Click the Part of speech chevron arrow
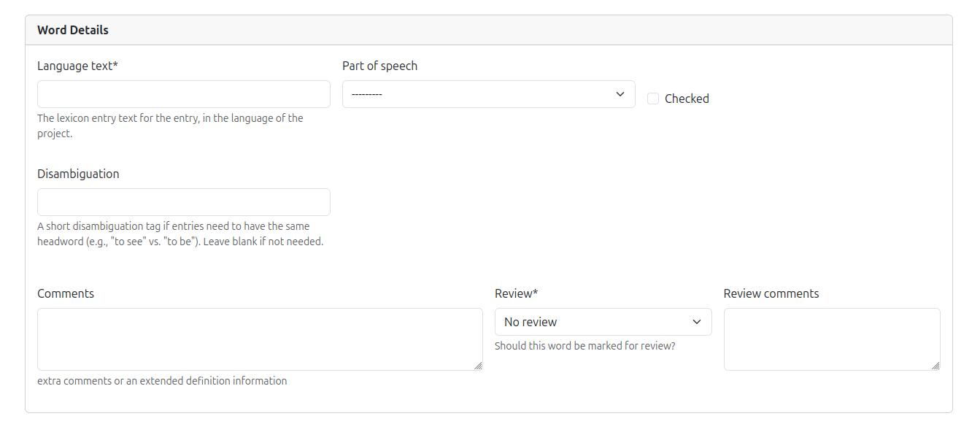The width and height of the screenshot is (980, 424). pyautogui.click(x=620, y=94)
